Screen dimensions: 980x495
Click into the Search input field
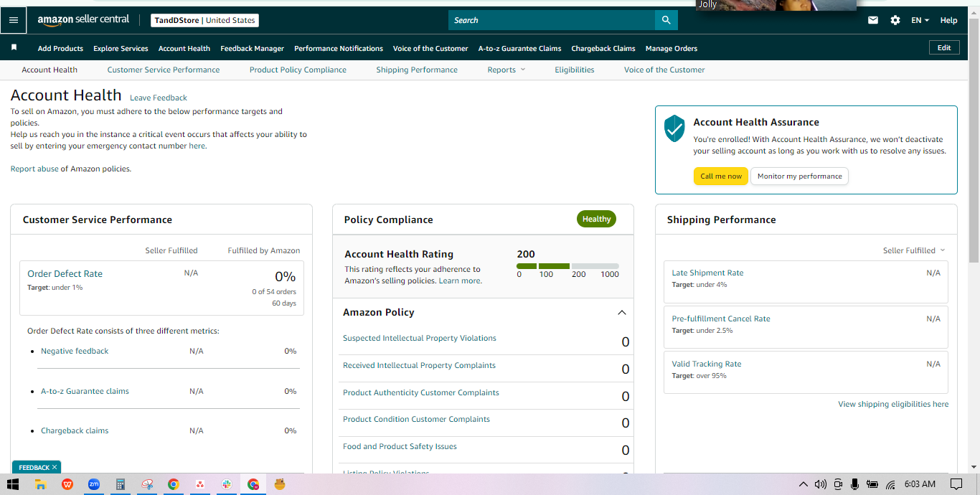click(x=552, y=20)
